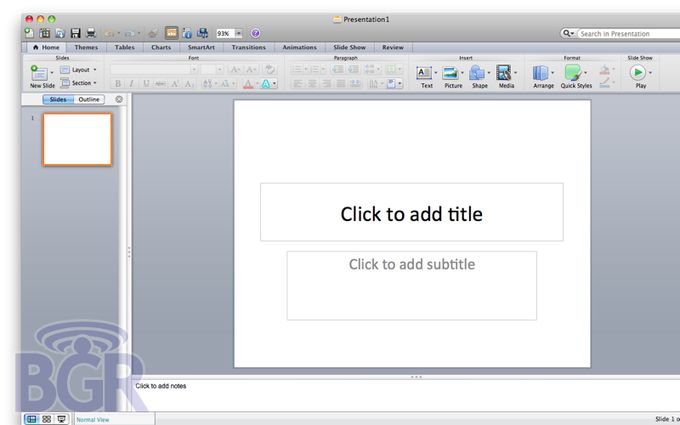The width and height of the screenshot is (680, 425).
Task: Open the New Slide dropdown arrow
Action: (x=52, y=72)
